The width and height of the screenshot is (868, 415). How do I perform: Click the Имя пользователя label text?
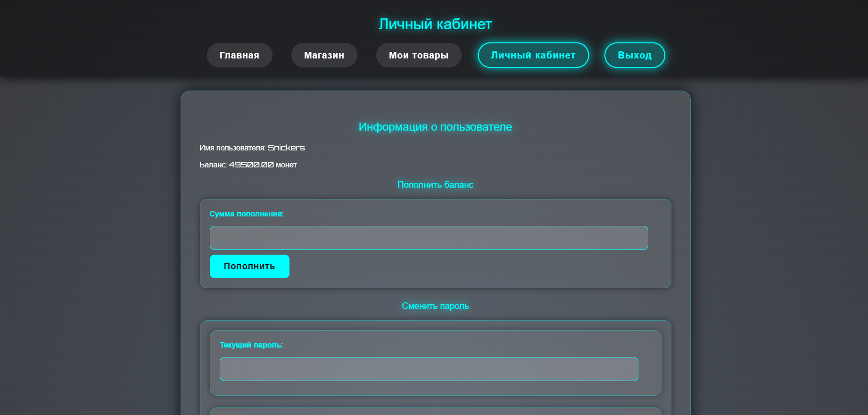click(x=232, y=148)
